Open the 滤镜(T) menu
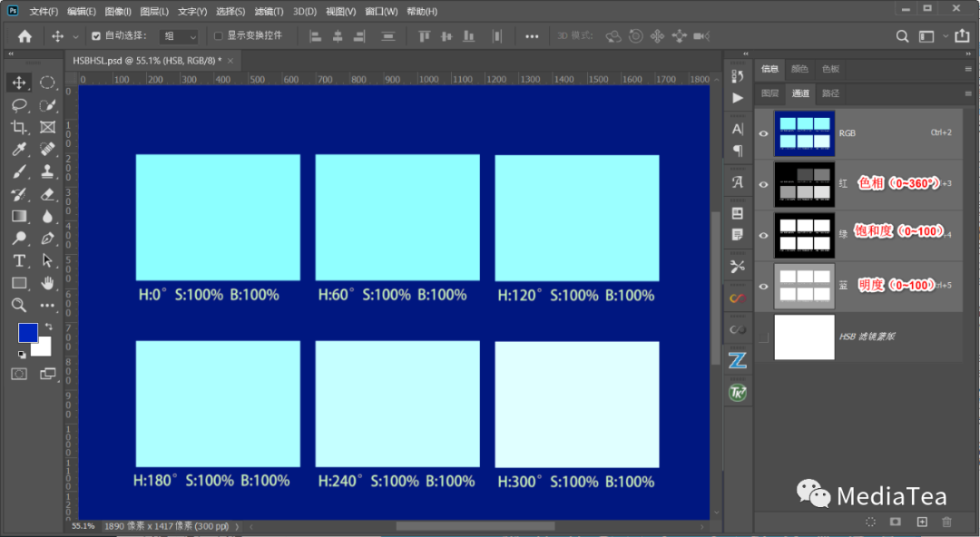Image resolution: width=980 pixels, height=537 pixels. [x=269, y=11]
